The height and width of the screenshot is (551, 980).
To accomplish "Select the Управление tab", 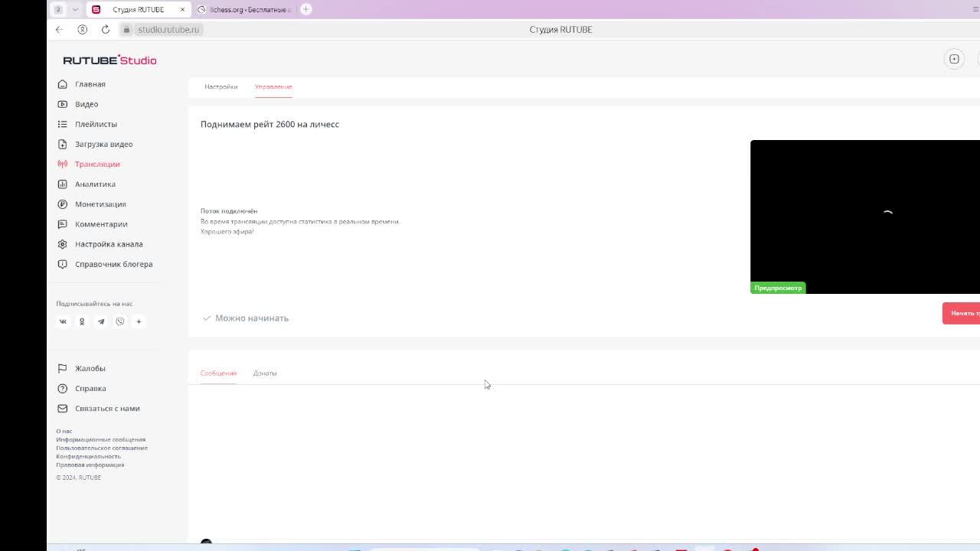I will 273,86.
